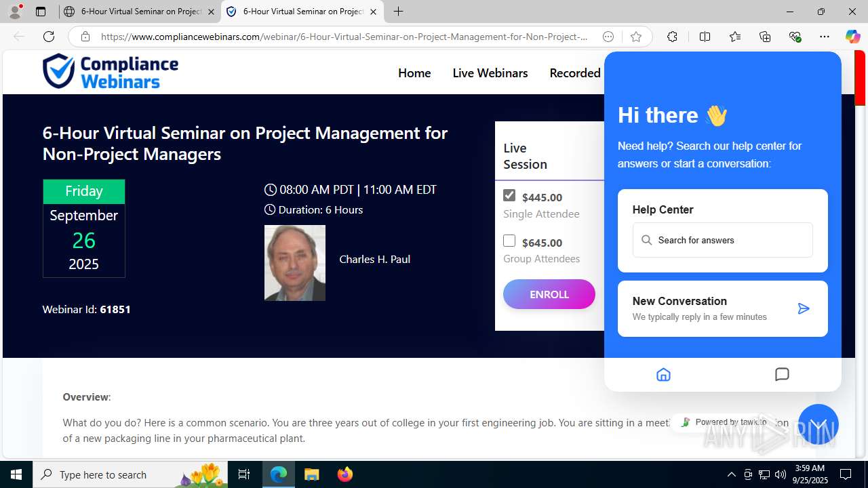
Task: Send a new conversation arrow icon
Action: tap(804, 308)
